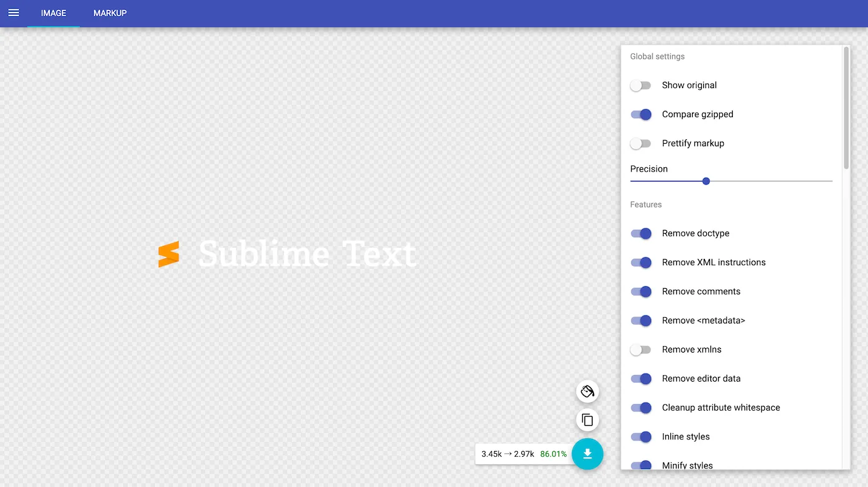The width and height of the screenshot is (868, 487).
Task: Switch off Cleanup attribute whitespace
Action: [x=640, y=408]
